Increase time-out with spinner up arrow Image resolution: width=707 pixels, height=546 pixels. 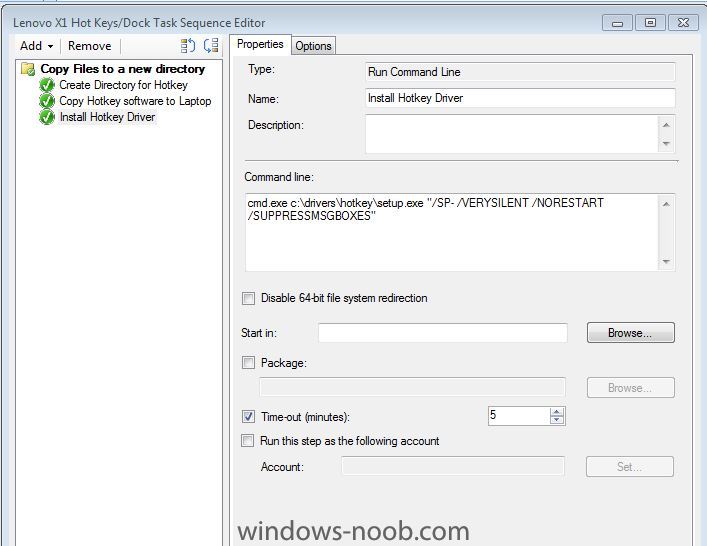(557, 411)
